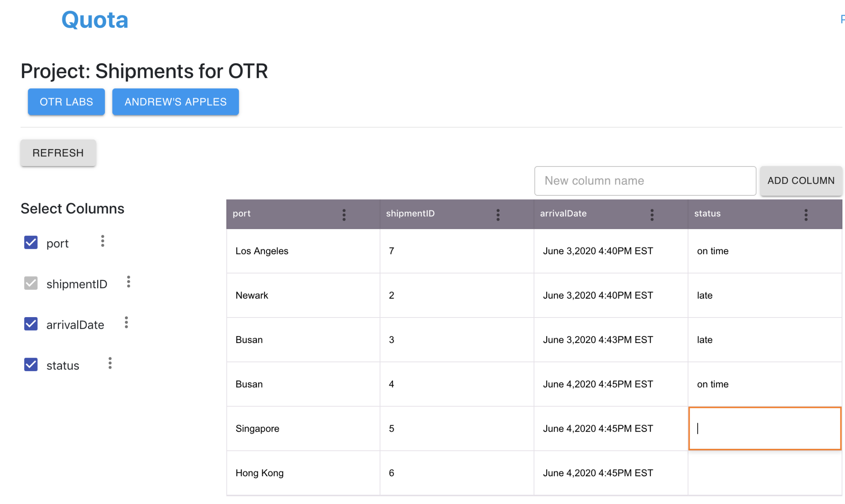
Task: Open shipmentID options in Select Columns sidebar
Action: click(128, 282)
